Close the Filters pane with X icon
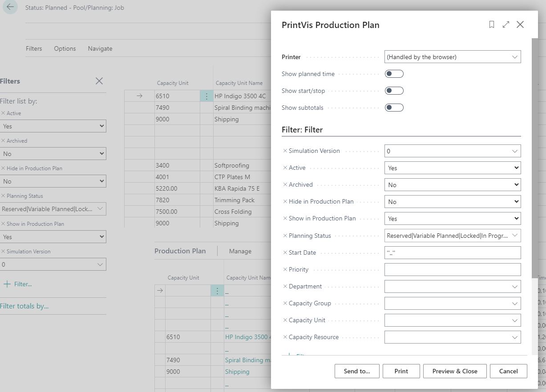The width and height of the screenshot is (546, 392). click(x=99, y=81)
